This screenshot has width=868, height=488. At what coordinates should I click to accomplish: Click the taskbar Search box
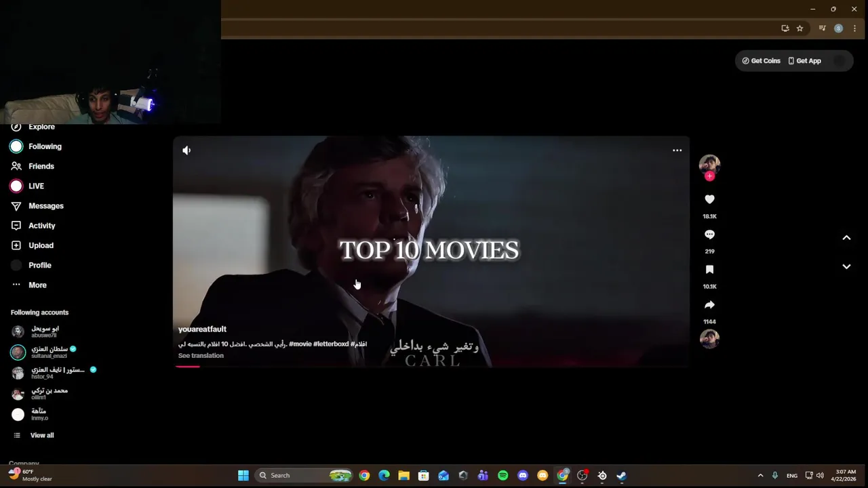pos(304,476)
